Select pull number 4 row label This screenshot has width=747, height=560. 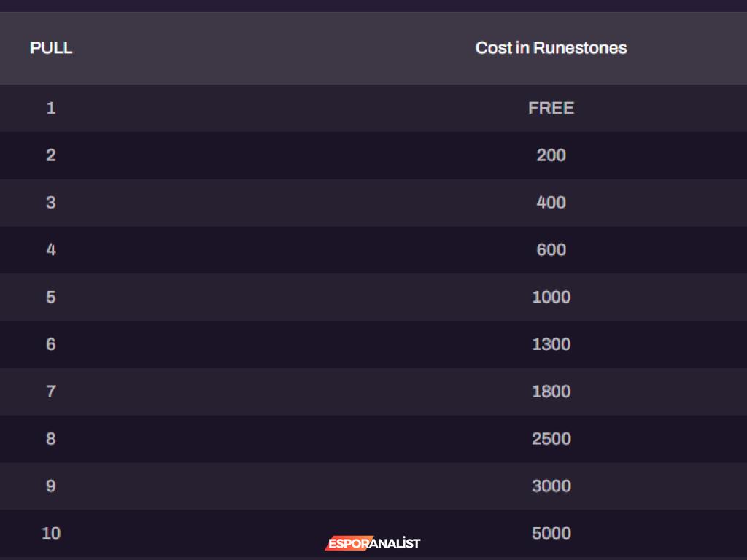51,250
